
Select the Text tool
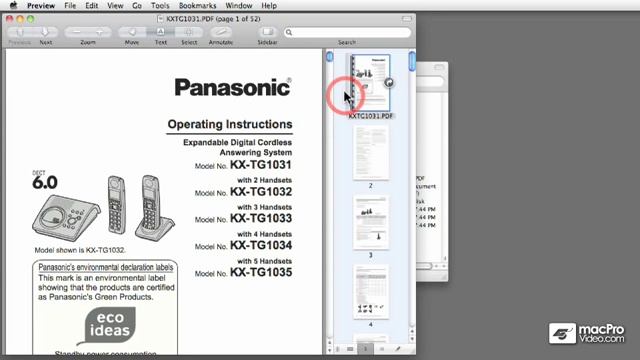160,32
